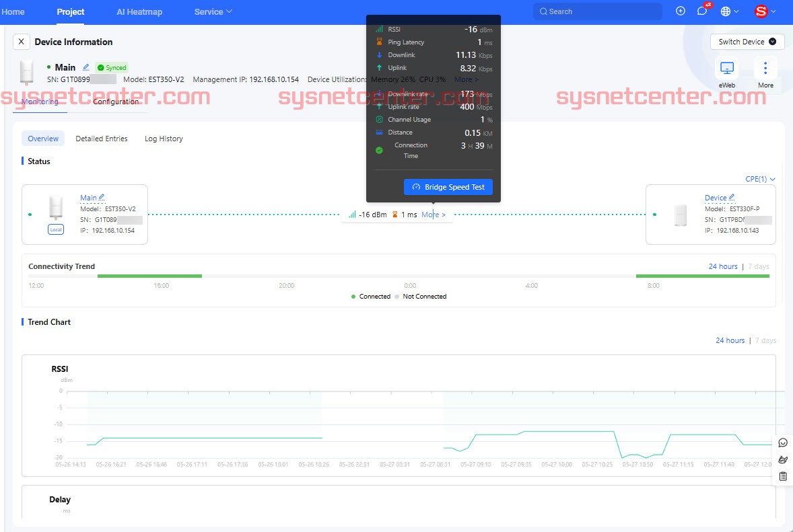793x532 pixels.
Task: Edit the Main device name pencil icon in header
Action: 86,67
